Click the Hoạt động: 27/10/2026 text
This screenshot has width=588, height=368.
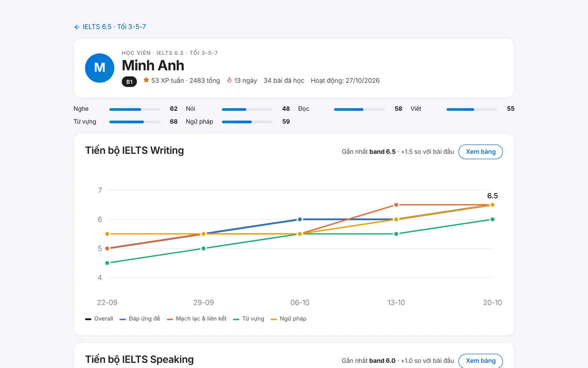coord(345,81)
